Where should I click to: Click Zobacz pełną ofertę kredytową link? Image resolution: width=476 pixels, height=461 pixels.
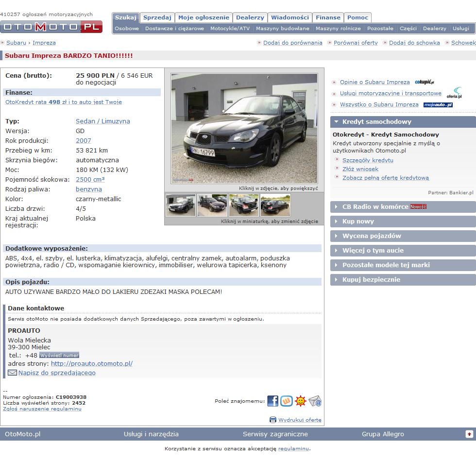386,178
